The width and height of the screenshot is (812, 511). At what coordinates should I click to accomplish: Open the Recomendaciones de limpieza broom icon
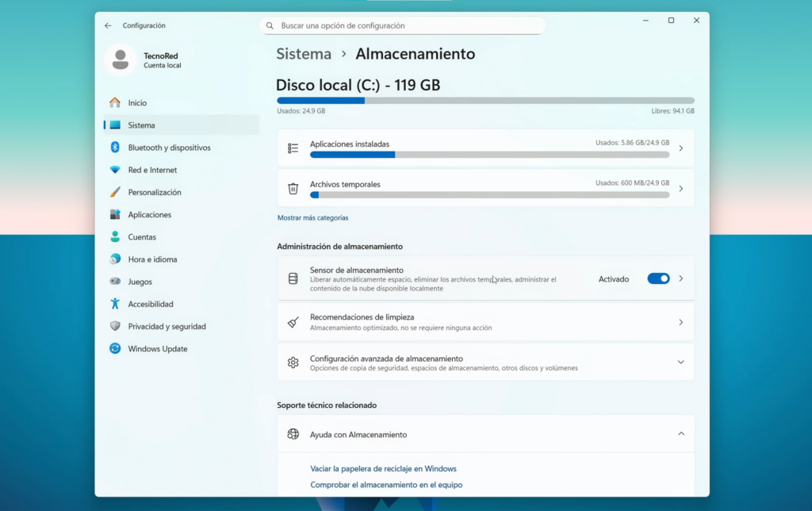[x=293, y=321]
